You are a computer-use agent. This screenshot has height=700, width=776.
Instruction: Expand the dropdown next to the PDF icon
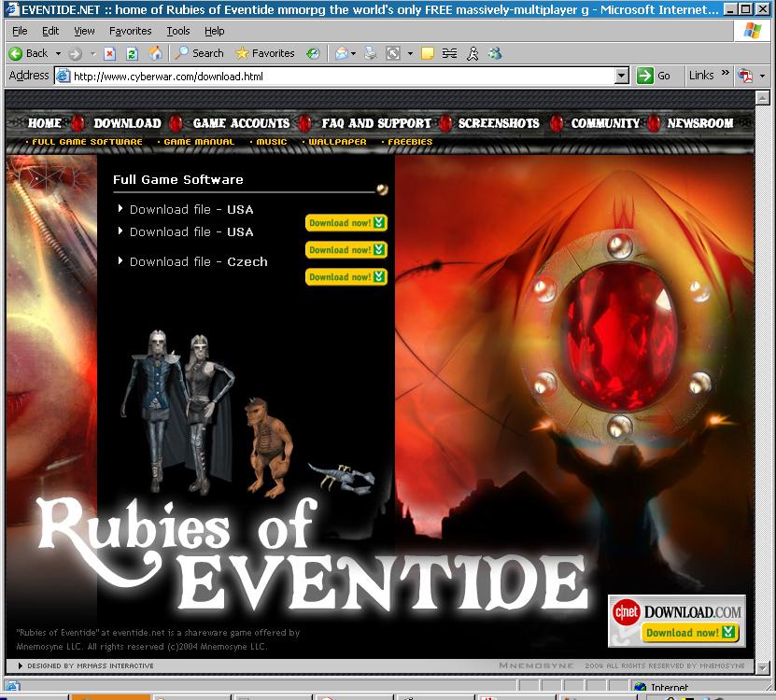(762, 77)
